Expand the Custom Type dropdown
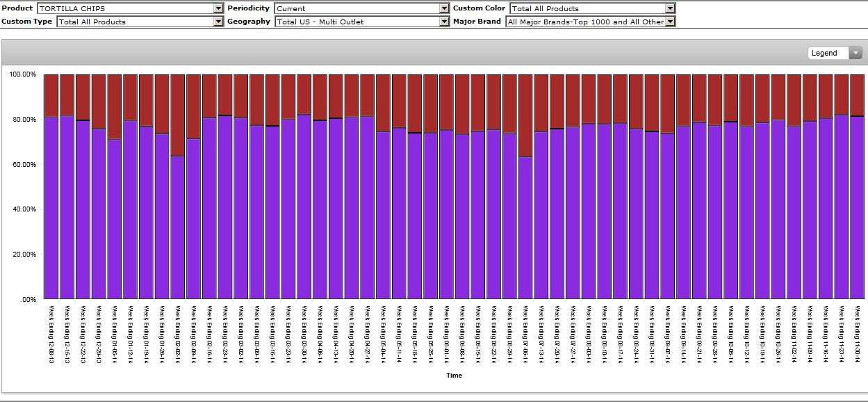 pos(139,22)
